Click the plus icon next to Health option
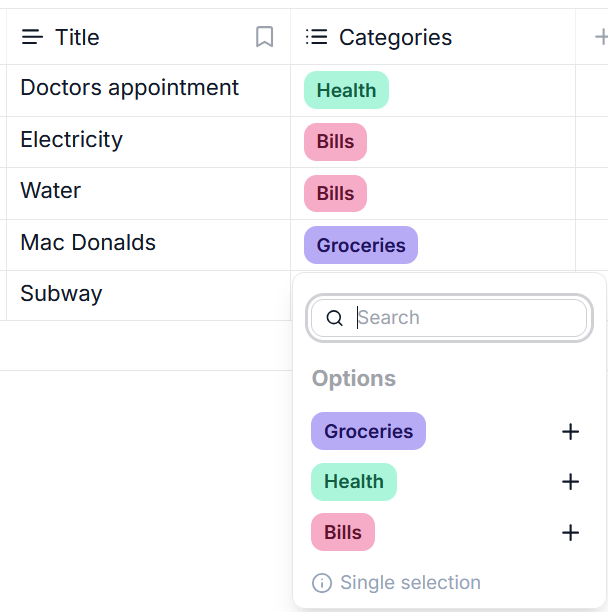 [570, 482]
